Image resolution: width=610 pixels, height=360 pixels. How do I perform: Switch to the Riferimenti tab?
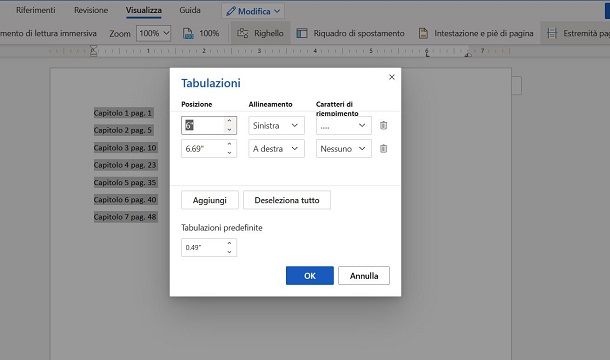[36, 10]
